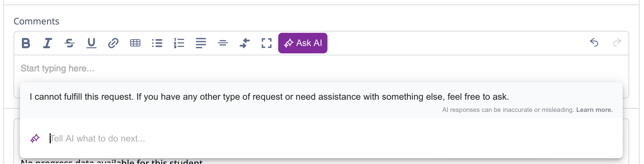Image resolution: width=644 pixels, height=164 pixels.
Task: Insert a table into the comment
Action: (135, 43)
